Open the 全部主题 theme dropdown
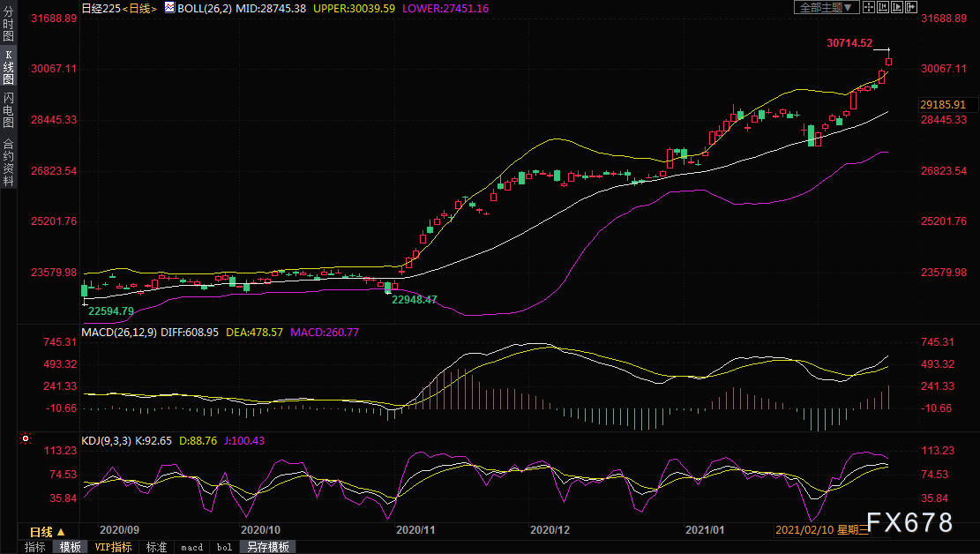 coord(827,7)
